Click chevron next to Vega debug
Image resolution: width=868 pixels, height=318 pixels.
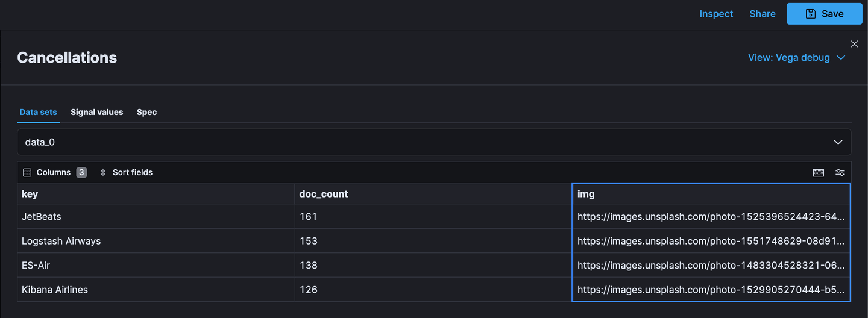(x=841, y=58)
